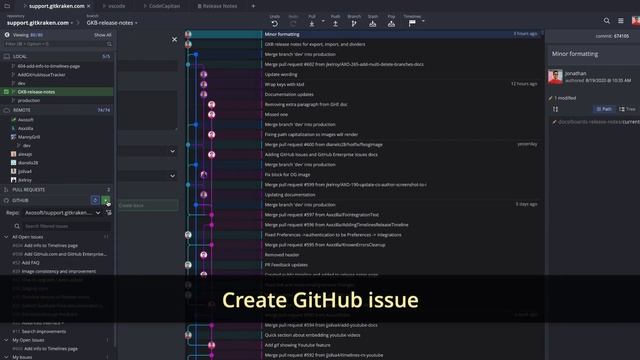This screenshot has width=640, height=360.
Task: Open the repository folder icon in tab bar
Action: pyautogui.click(x=7, y=6)
